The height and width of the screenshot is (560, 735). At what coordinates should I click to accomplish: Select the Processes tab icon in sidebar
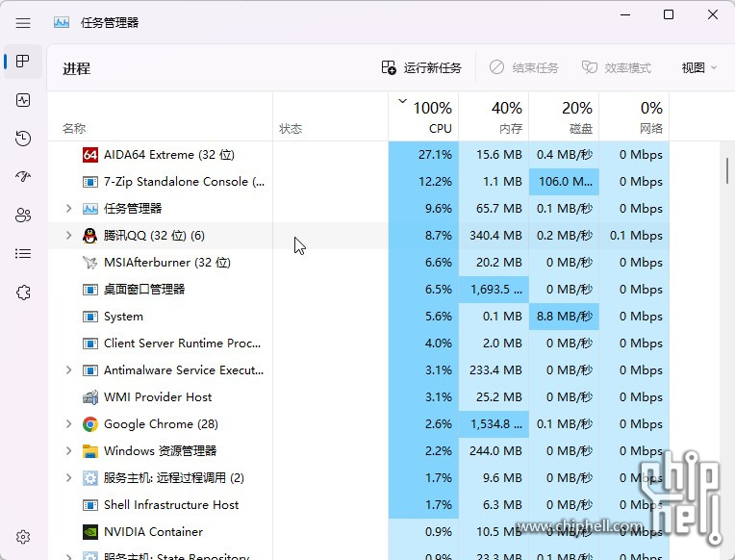pos(22,61)
